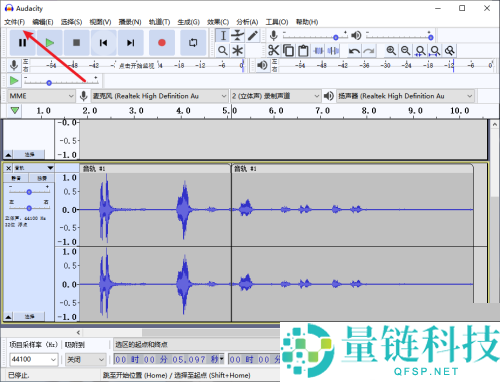Click the play-at-speed slider handle

click(x=49, y=83)
